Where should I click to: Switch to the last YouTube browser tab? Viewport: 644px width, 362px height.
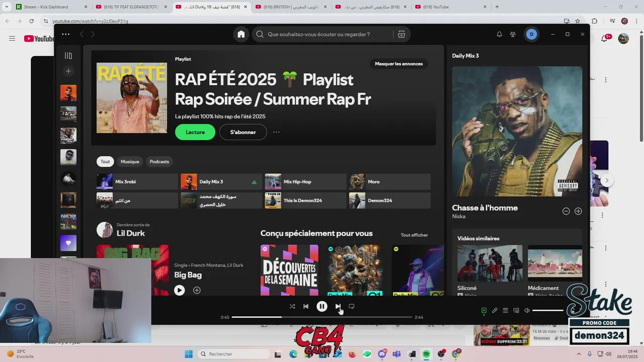pyautogui.click(x=451, y=7)
